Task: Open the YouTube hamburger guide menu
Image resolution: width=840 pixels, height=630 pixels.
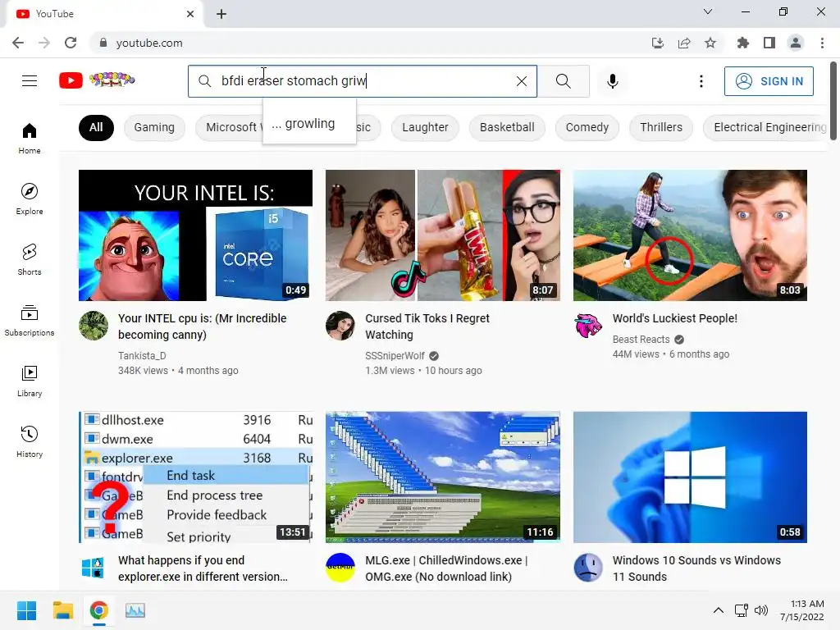Action: pyautogui.click(x=30, y=81)
